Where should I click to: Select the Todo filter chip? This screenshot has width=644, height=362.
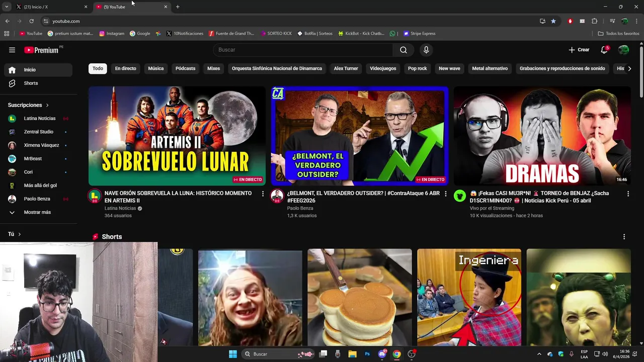click(x=98, y=68)
